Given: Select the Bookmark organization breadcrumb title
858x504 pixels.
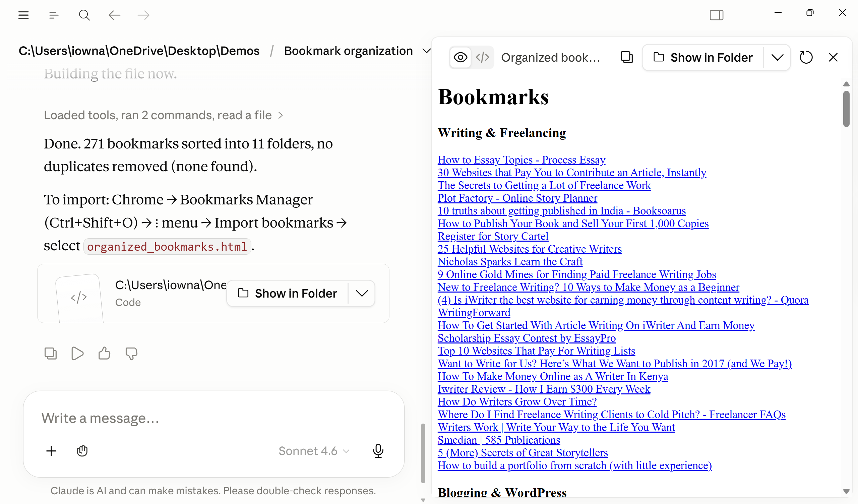Looking at the screenshot, I should pyautogui.click(x=348, y=51).
